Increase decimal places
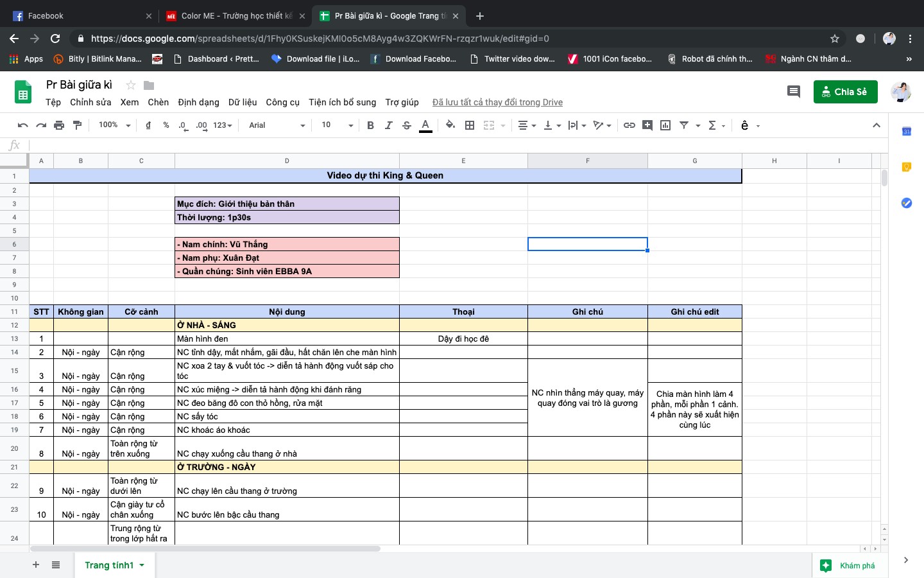This screenshot has height=578, width=924. click(x=201, y=125)
